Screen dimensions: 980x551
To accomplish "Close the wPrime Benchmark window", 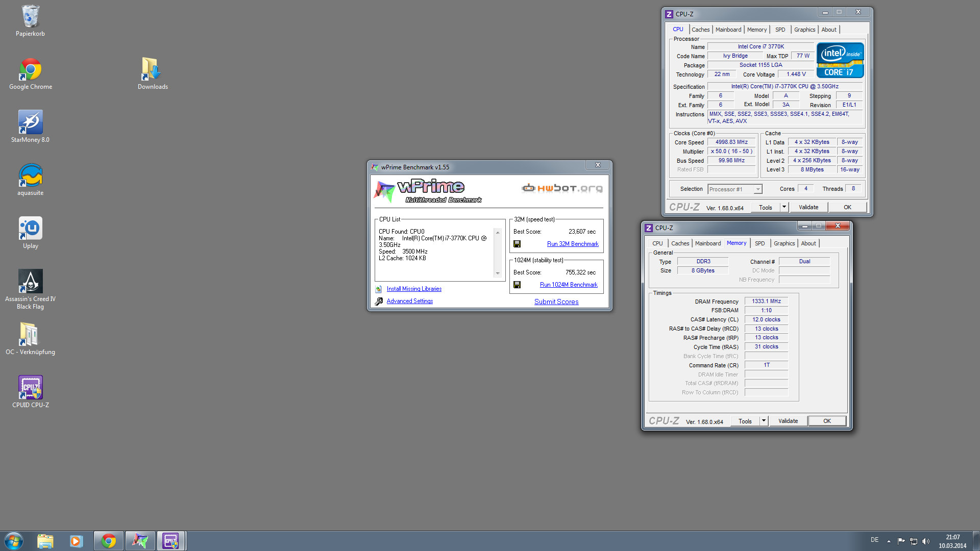I will coord(598,165).
